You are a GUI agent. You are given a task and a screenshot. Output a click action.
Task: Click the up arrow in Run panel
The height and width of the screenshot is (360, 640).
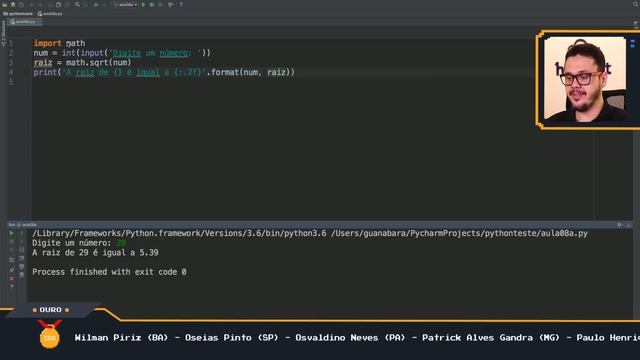(22, 233)
